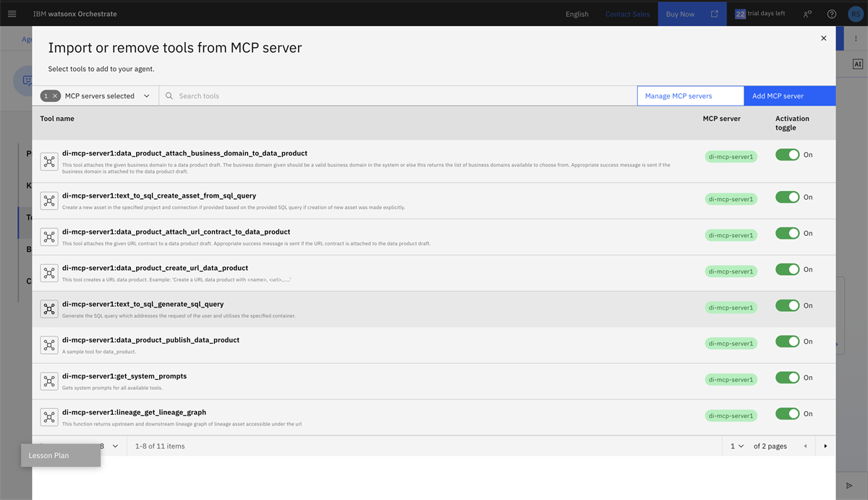Click tool icon for get_system_prompts
Image resolution: width=868 pixels, height=500 pixels.
point(49,381)
